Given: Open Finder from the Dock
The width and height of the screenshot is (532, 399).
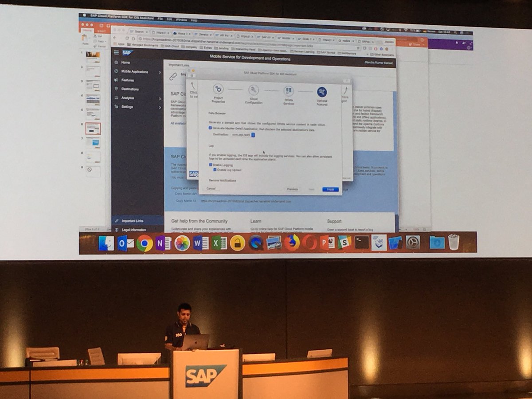Looking at the screenshot, I should coord(106,243).
